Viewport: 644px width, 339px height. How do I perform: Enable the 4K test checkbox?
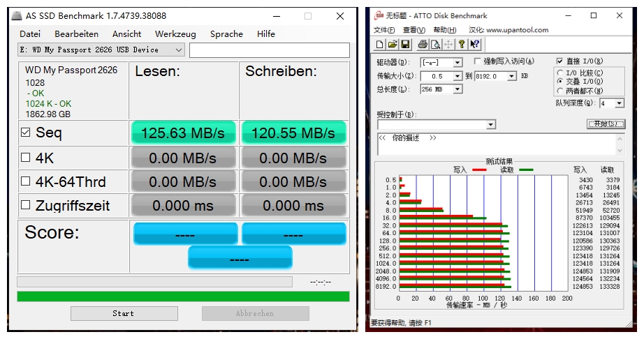click(25, 158)
